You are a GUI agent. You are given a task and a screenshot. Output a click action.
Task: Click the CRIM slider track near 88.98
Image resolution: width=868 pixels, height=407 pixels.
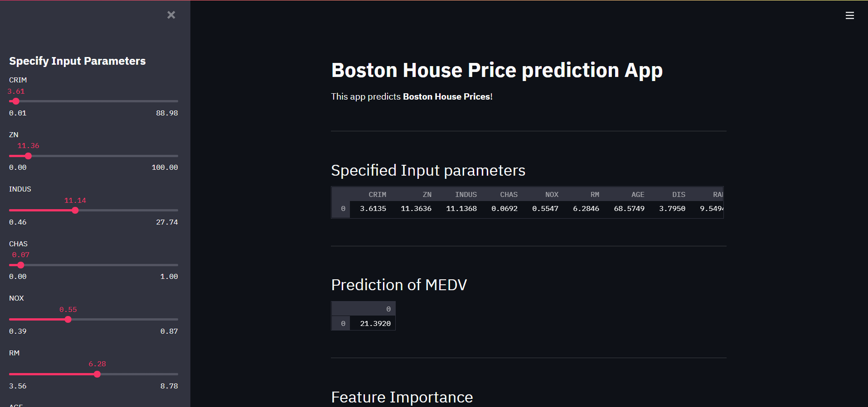click(x=175, y=101)
